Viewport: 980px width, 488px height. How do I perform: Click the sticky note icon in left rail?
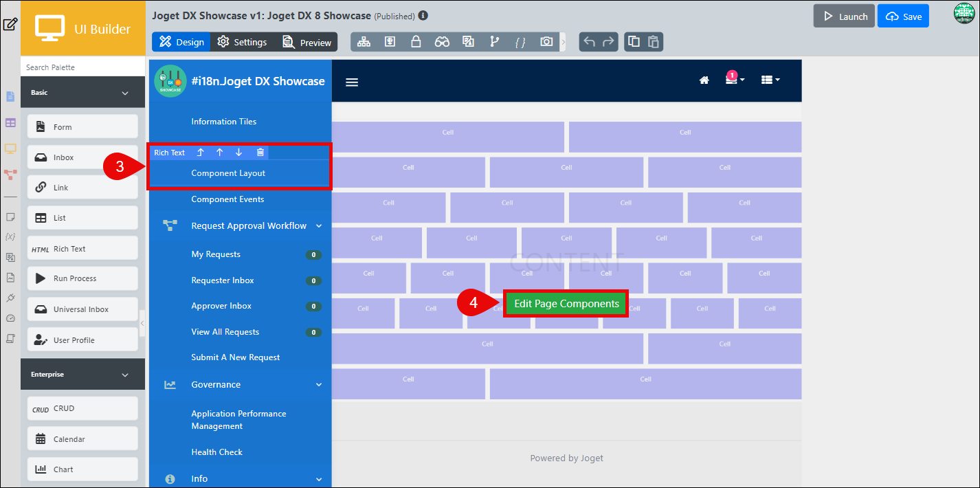pyautogui.click(x=10, y=217)
